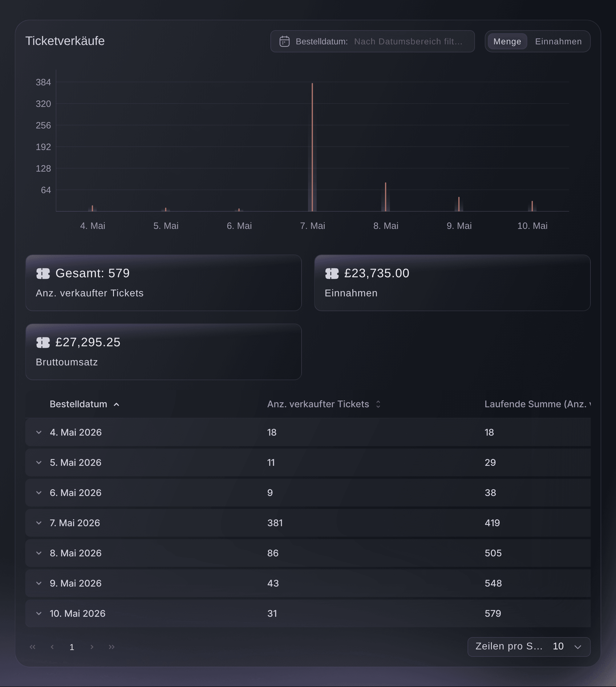The width and height of the screenshot is (616, 687).
Task: Go to the previous page arrow
Action: pyautogui.click(x=52, y=647)
